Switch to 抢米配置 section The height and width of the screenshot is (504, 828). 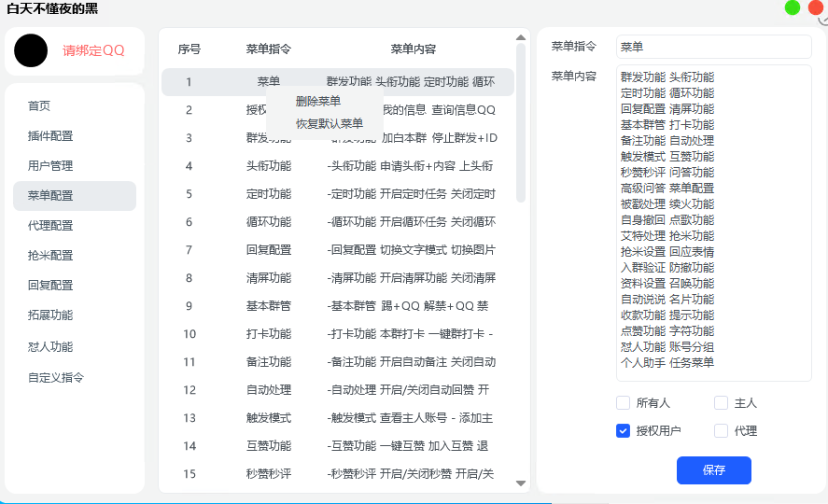[50, 256]
